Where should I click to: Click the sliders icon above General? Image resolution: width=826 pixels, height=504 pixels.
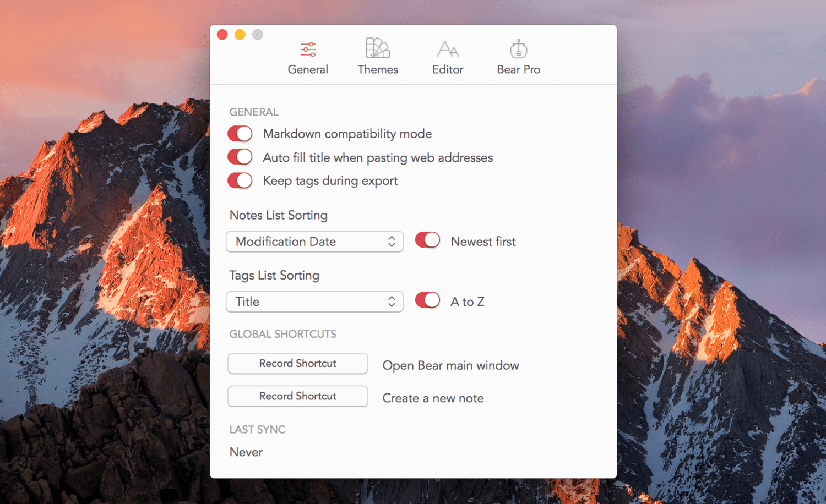(308, 50)
